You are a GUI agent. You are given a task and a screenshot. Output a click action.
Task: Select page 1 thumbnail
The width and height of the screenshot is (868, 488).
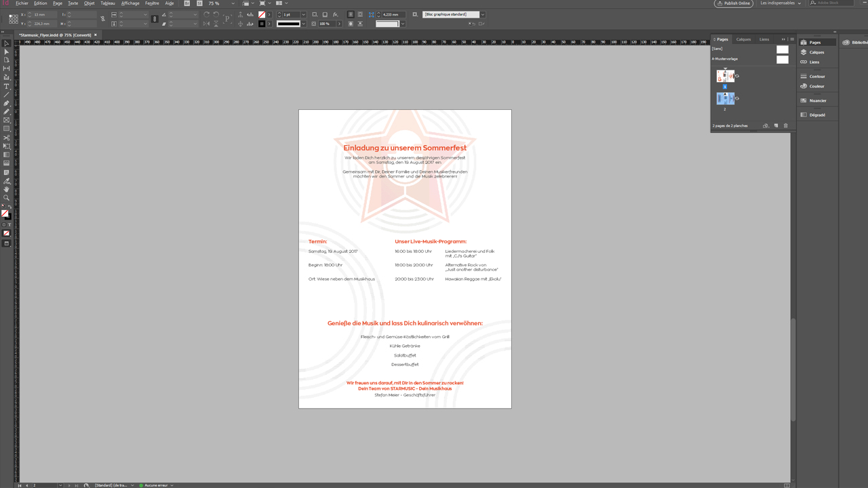click(x=725, y=77)
